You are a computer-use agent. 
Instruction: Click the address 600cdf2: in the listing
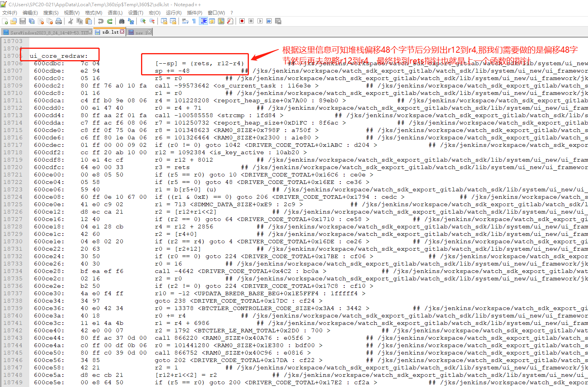tap(49, 152)
